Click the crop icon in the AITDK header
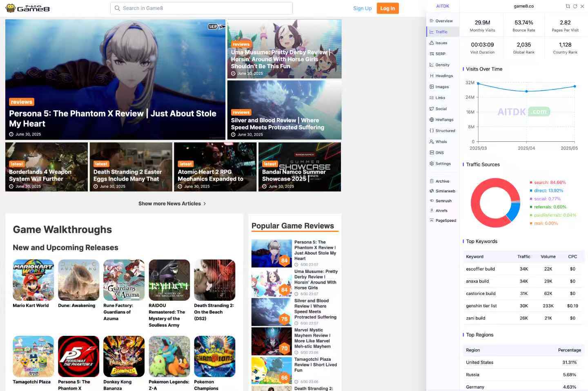 click(x=568, y=6)
